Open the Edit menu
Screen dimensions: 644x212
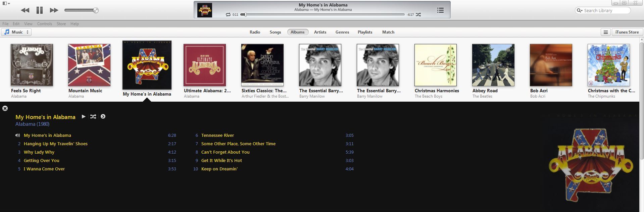coord(16,24)
